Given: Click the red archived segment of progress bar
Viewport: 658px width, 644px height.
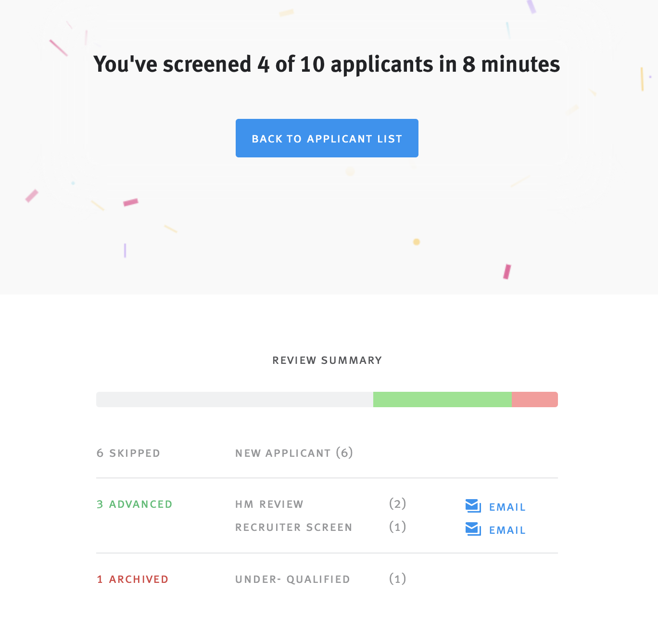Looking at the screenshot, I should 534,399.
